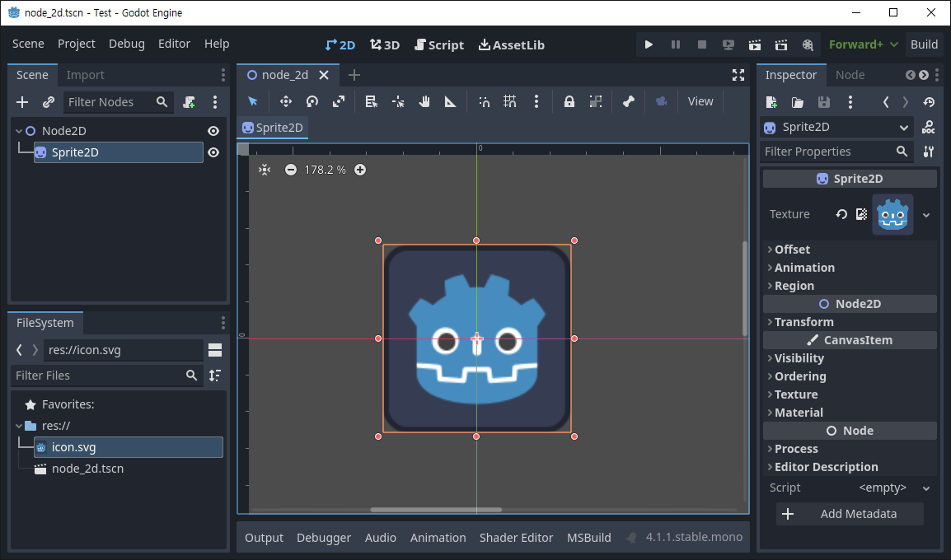Switch to the Node tab

click(x=850, y=75)
